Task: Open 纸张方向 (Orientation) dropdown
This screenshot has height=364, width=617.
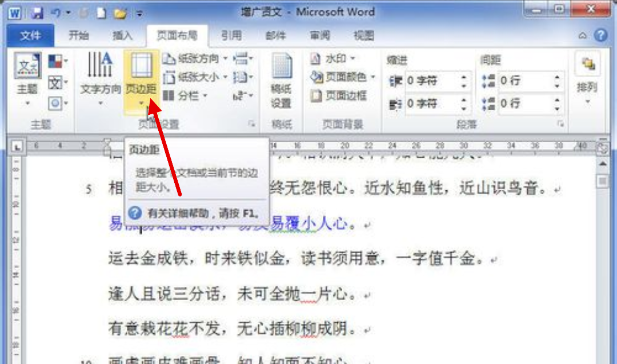Action: pyautogui.click(x=195, y=59)
